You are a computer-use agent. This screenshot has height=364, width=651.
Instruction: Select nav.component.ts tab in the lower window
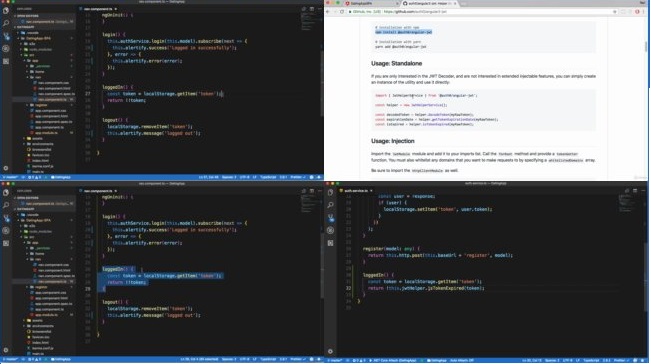pos(98,191)
